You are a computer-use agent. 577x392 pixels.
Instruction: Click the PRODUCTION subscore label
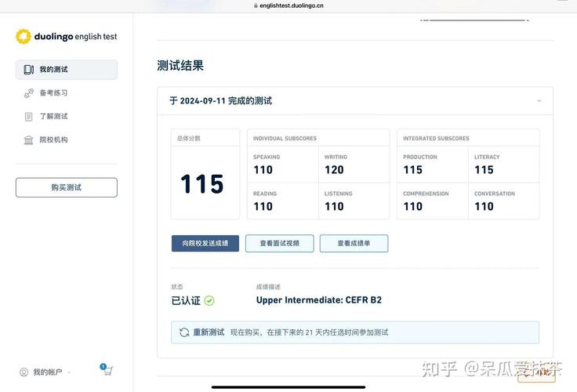pyautogui.click(x=420, y=157)
